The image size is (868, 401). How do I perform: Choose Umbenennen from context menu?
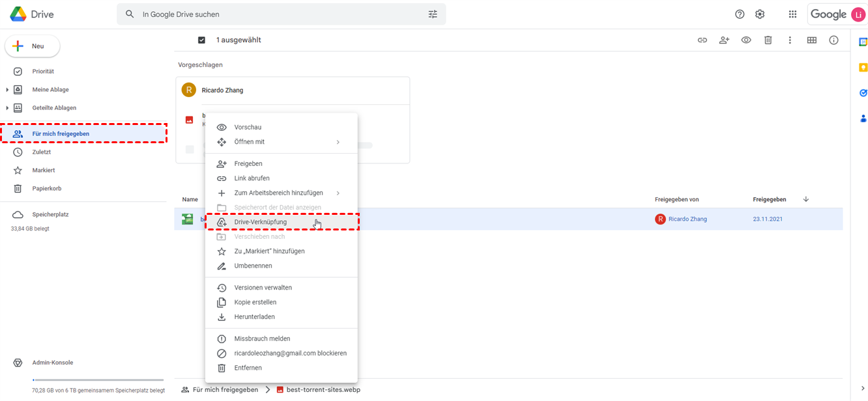click(x=281, y=266)
